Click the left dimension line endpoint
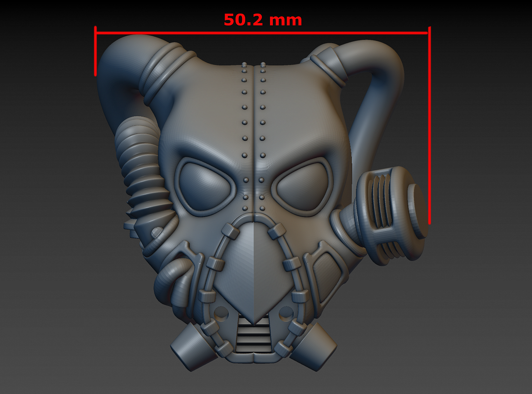Viewport: 532px width, 394px height. pyautogui.click(x=96, y=50)
